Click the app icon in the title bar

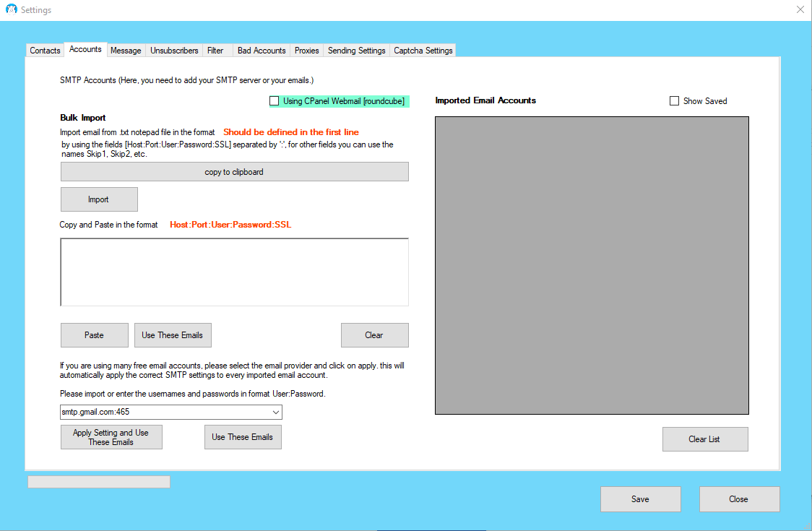coord(11,10)
